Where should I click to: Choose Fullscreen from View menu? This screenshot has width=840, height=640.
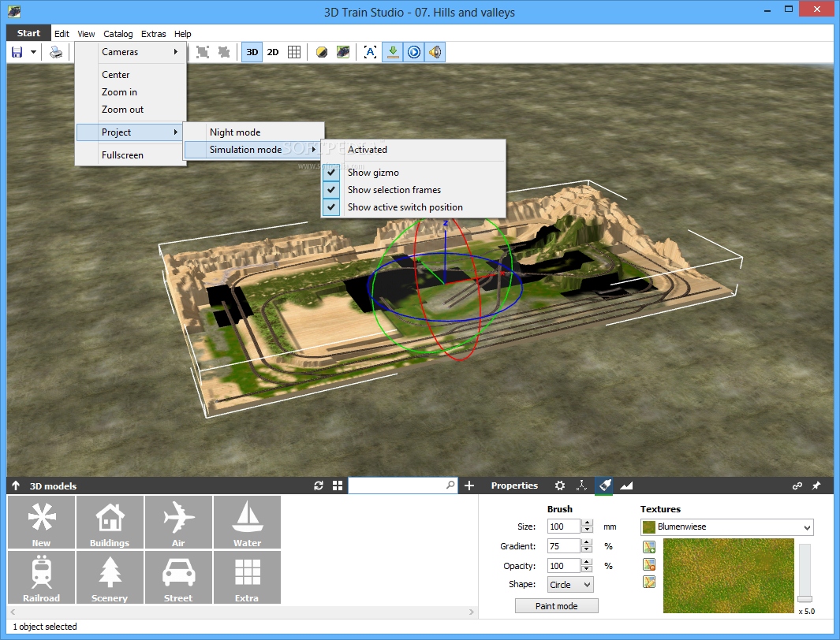[131, 155]
